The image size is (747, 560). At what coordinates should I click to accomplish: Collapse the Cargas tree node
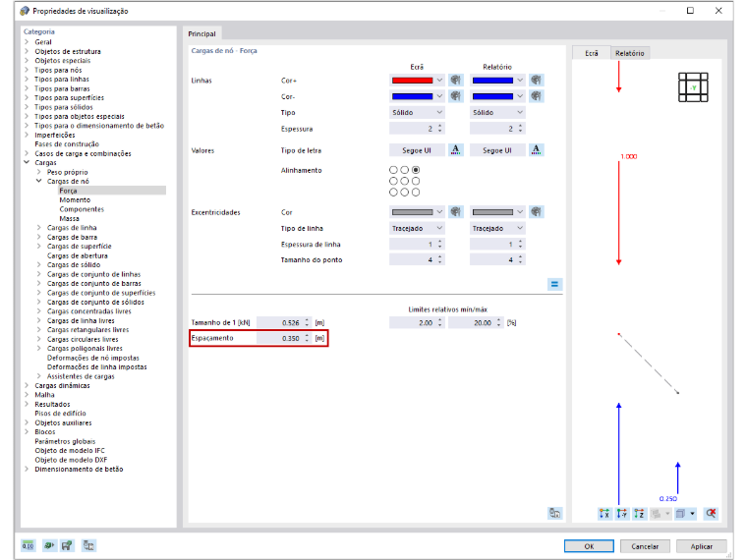click(28, 162)
